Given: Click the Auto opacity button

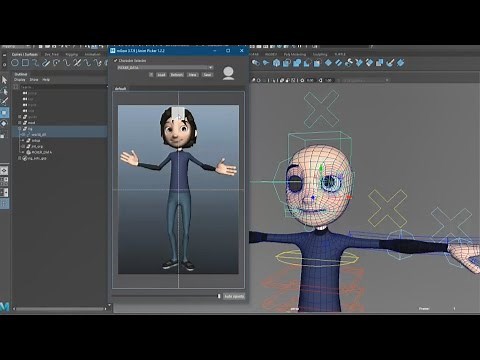Looking at the screenshot, I should click(234, 296).
